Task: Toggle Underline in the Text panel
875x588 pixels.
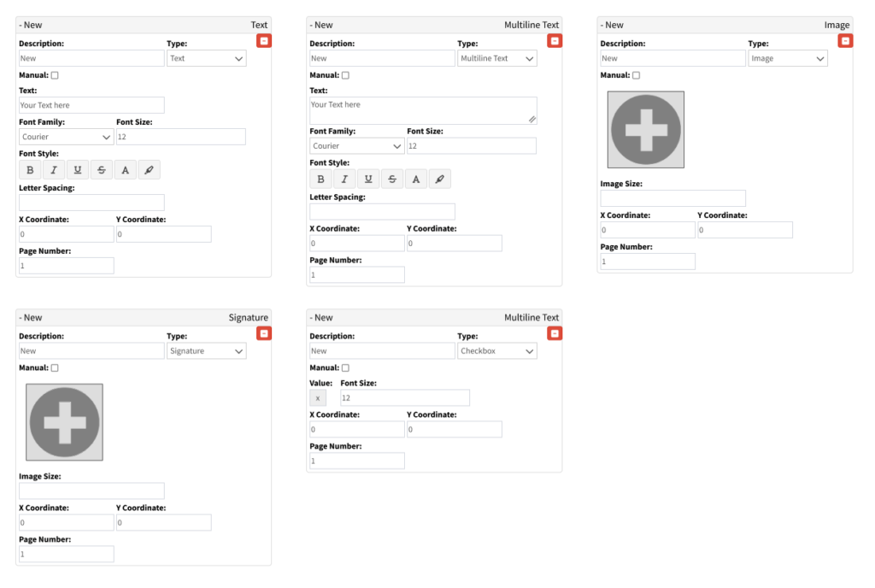Action: [78, 170]
